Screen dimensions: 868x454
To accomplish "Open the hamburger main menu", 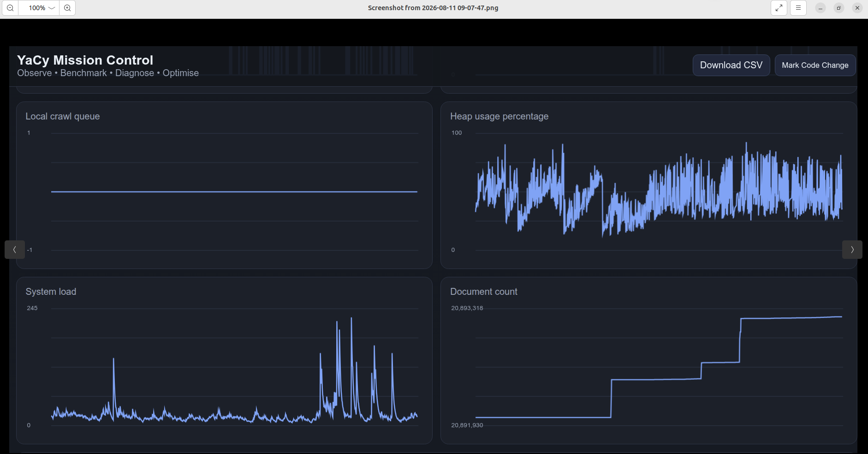I will click(x=798, y=8).
